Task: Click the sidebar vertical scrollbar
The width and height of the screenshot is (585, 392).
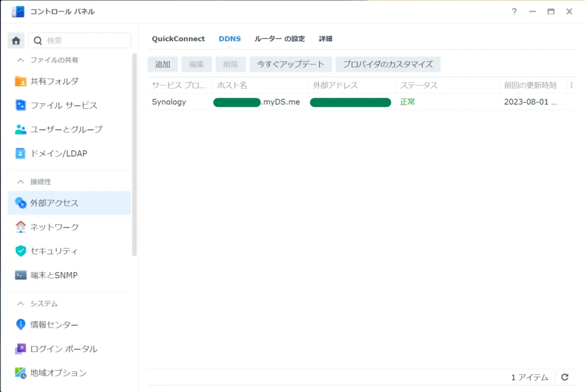Action: tap(134, 154)
